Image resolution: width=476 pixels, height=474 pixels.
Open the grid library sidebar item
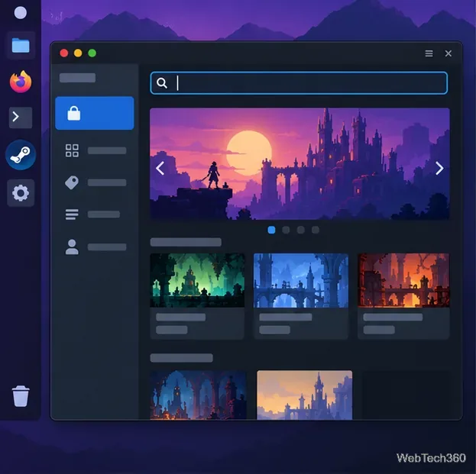point(95,150)
